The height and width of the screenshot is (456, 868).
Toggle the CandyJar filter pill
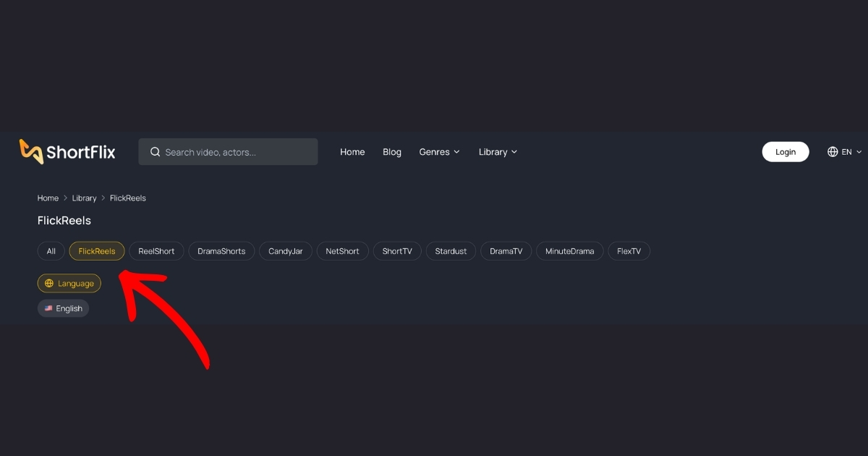[x=285, y=250]
